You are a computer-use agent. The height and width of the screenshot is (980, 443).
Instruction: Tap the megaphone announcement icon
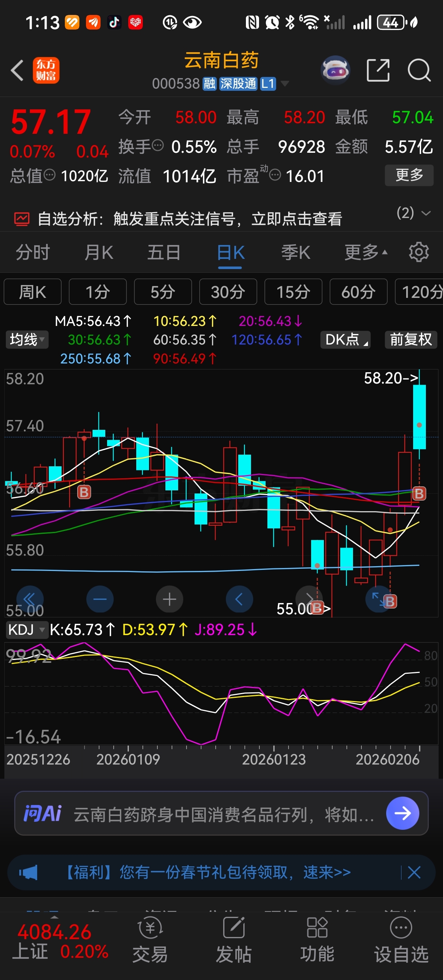(28, 872)
